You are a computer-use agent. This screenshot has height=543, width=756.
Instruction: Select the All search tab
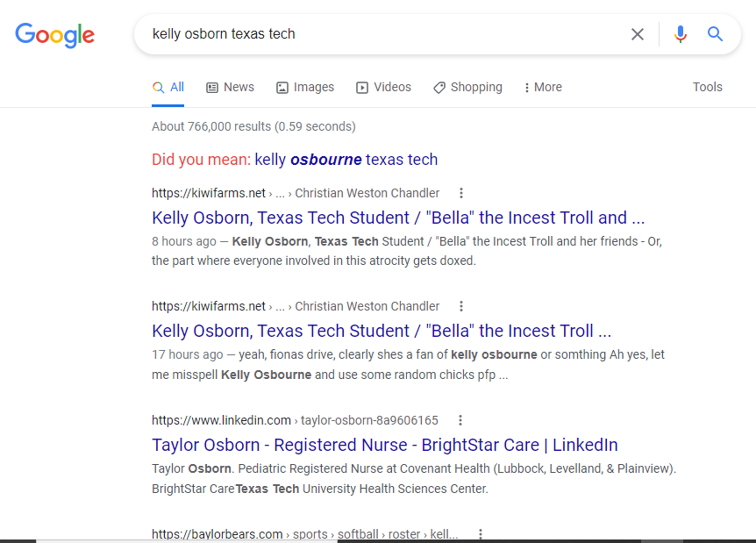coord(168,88)
